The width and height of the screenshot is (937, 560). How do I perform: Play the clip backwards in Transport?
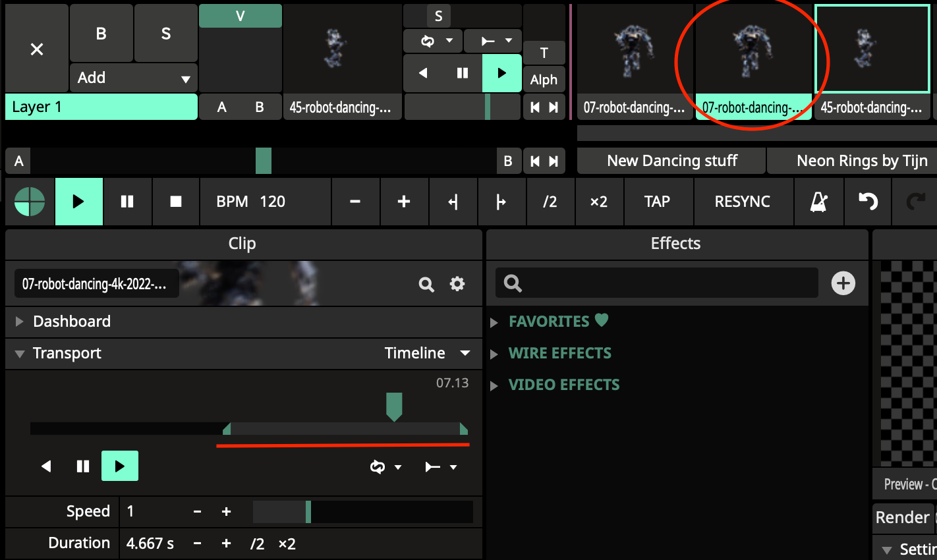(46, 466)
